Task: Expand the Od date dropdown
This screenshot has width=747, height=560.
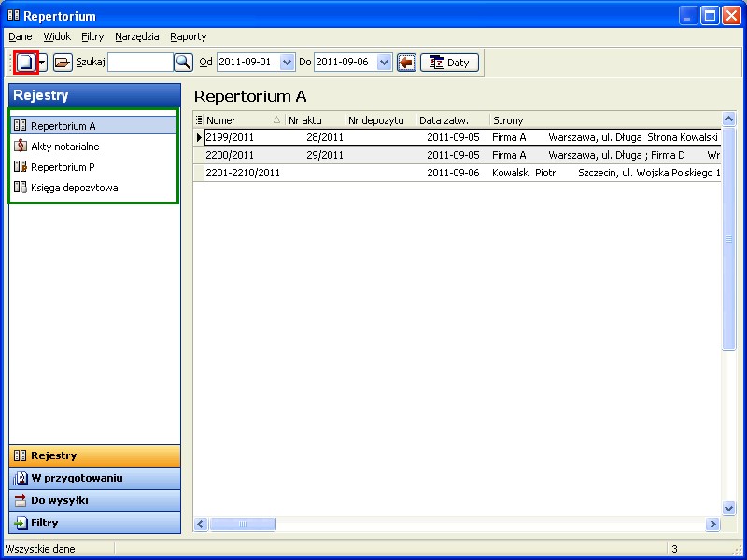Action: point(287,63)
